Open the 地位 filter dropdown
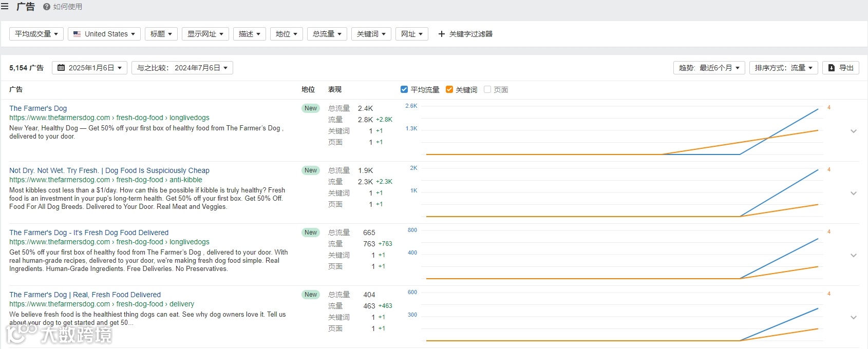 (287, 34)
